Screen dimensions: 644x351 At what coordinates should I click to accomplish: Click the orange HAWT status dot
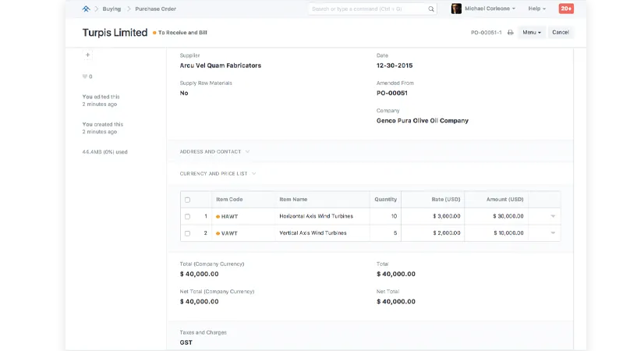(x=218, y=216)
